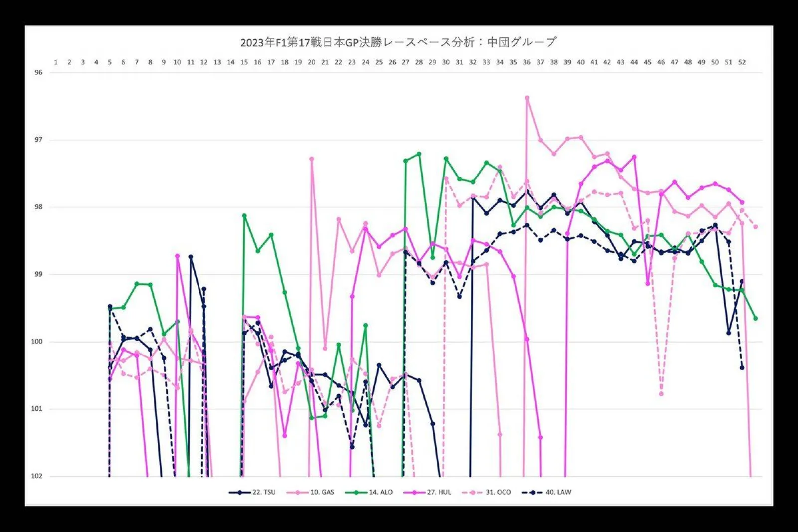Click lap number '15' on the axis
The height and width of the screenshot is (532, 798).
click(244, 62)
